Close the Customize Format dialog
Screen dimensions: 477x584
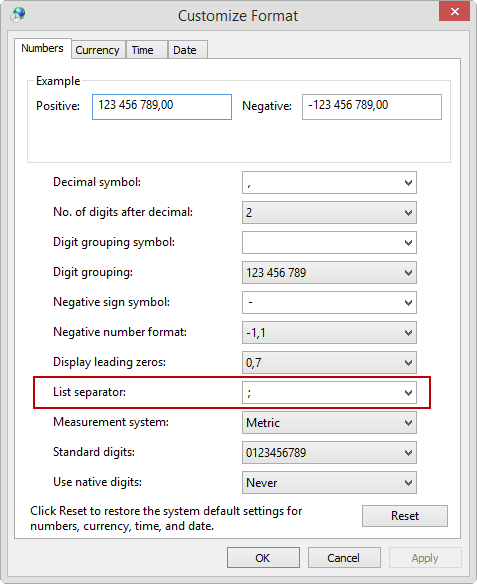pos(454,12)
